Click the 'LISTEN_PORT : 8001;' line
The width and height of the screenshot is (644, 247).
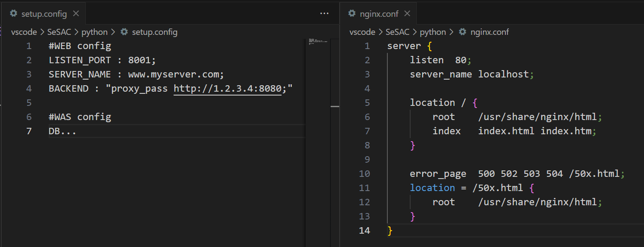click(103, 60)
